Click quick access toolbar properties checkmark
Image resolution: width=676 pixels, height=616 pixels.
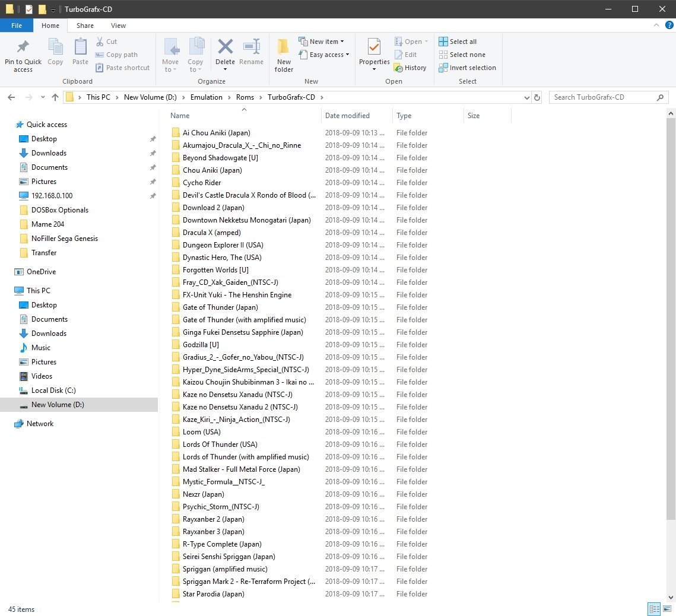point(29,9)
